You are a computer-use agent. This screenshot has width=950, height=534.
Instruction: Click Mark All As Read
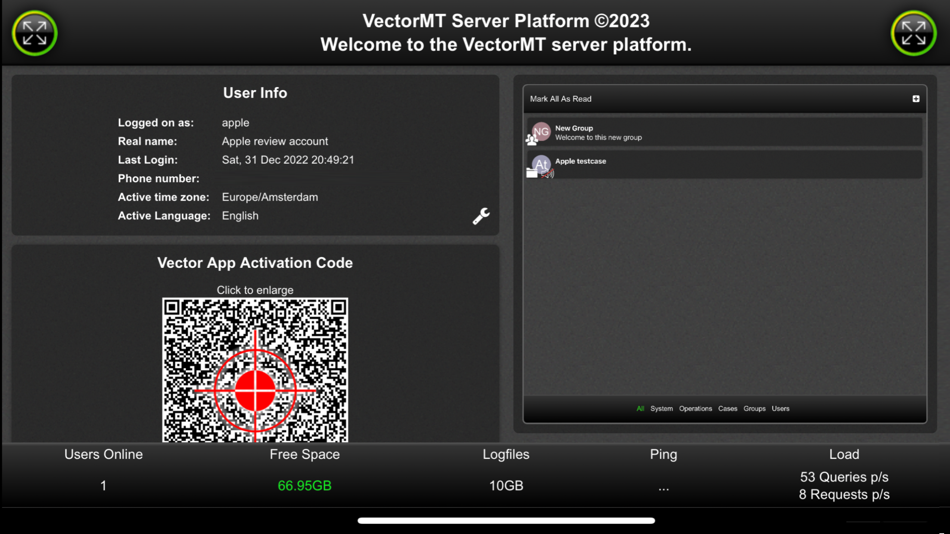[560, 99]
